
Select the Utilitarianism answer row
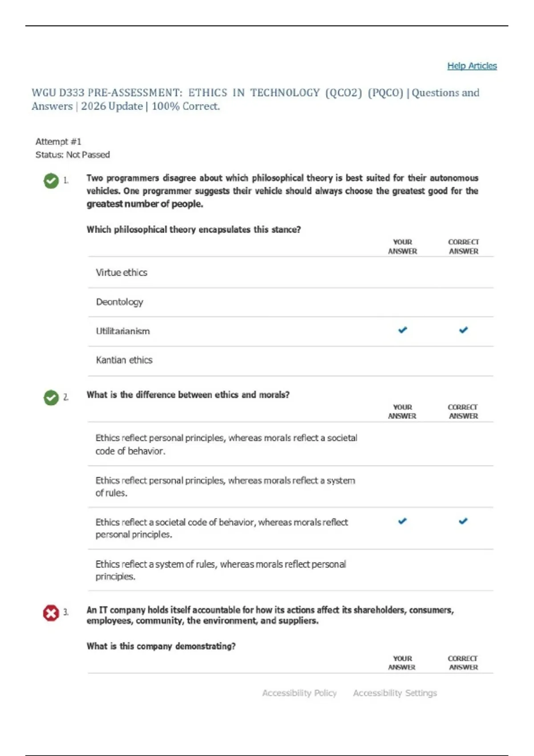[x=291, y=331]
